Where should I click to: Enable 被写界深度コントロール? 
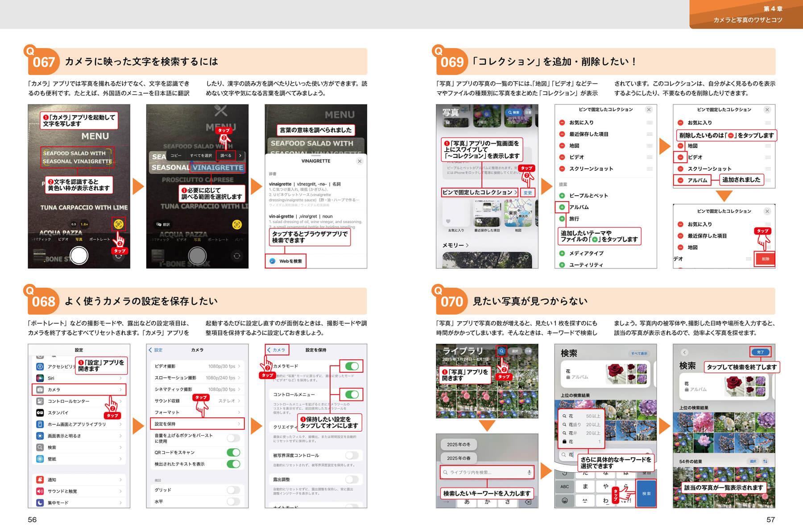[352, 455]
